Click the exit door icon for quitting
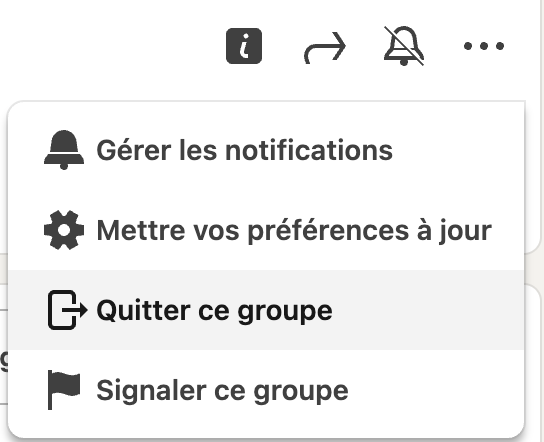The height and width of the screenshot is (442, 544). coord(68,310)
